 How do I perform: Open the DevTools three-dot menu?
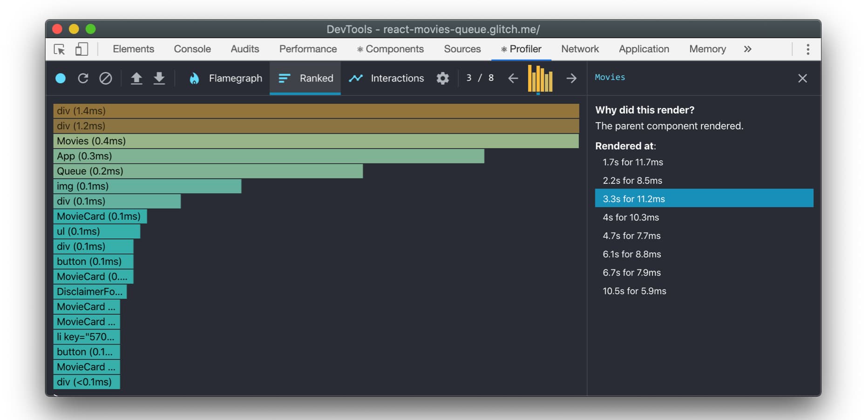pos(807,49)
